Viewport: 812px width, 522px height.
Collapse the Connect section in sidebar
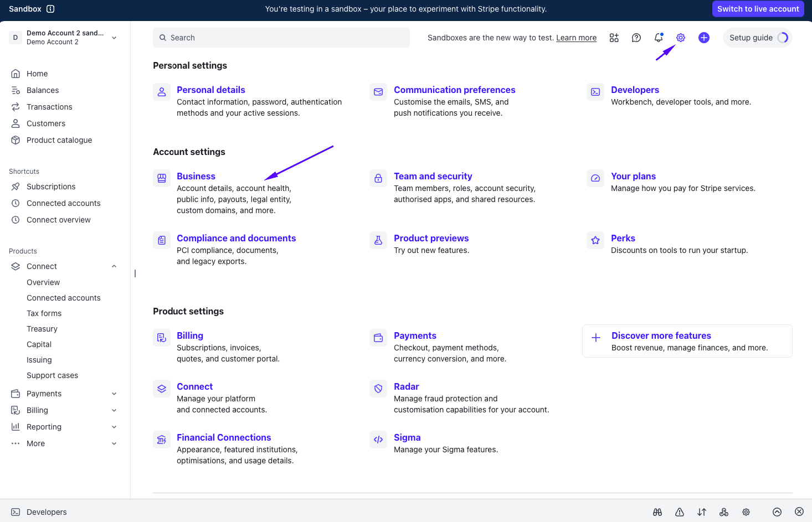coord(114,266)
